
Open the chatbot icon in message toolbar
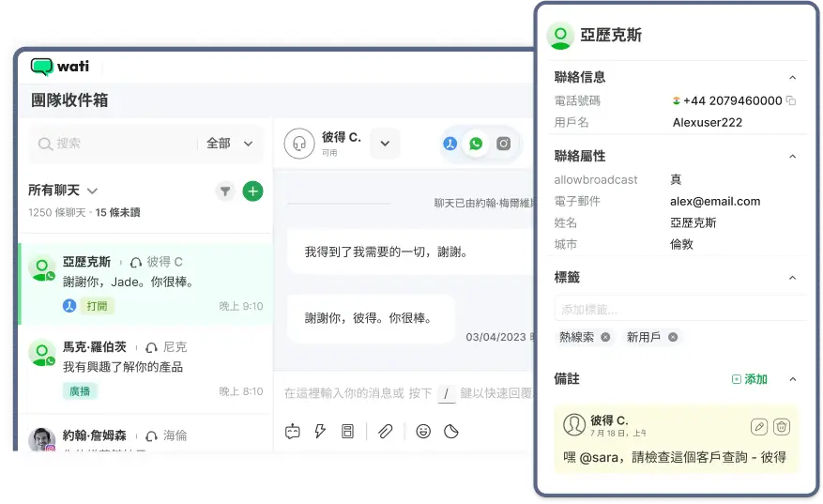point(293,432)
